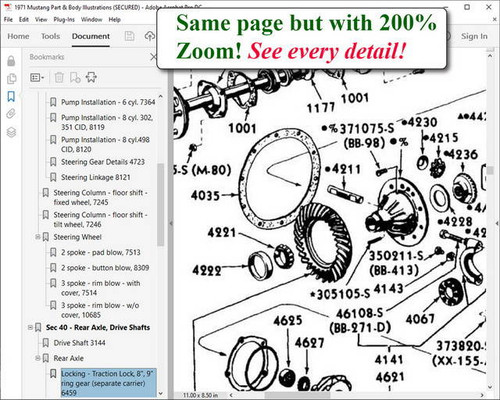Open bookmark Drive Shaft 3144

coord(79,343)
